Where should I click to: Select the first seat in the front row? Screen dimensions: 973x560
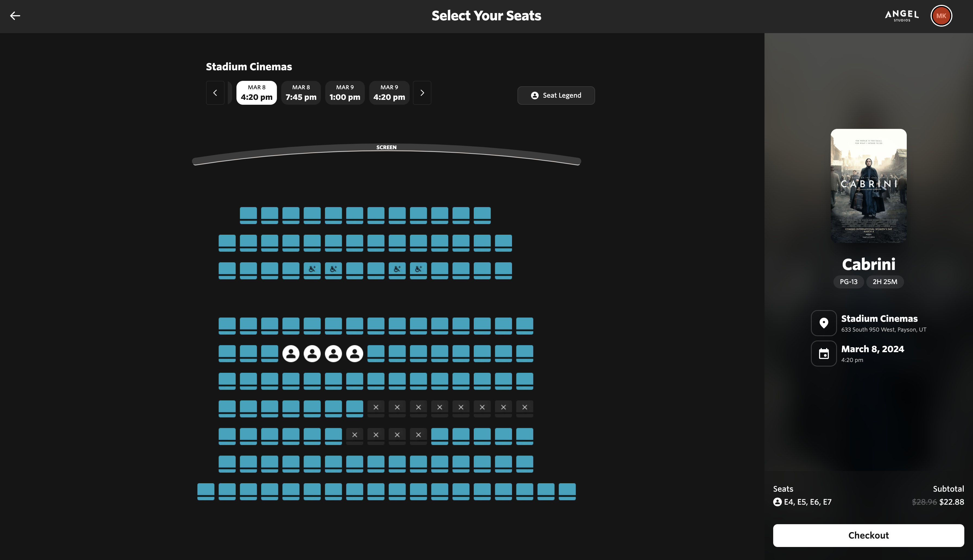tap(248, 214)
